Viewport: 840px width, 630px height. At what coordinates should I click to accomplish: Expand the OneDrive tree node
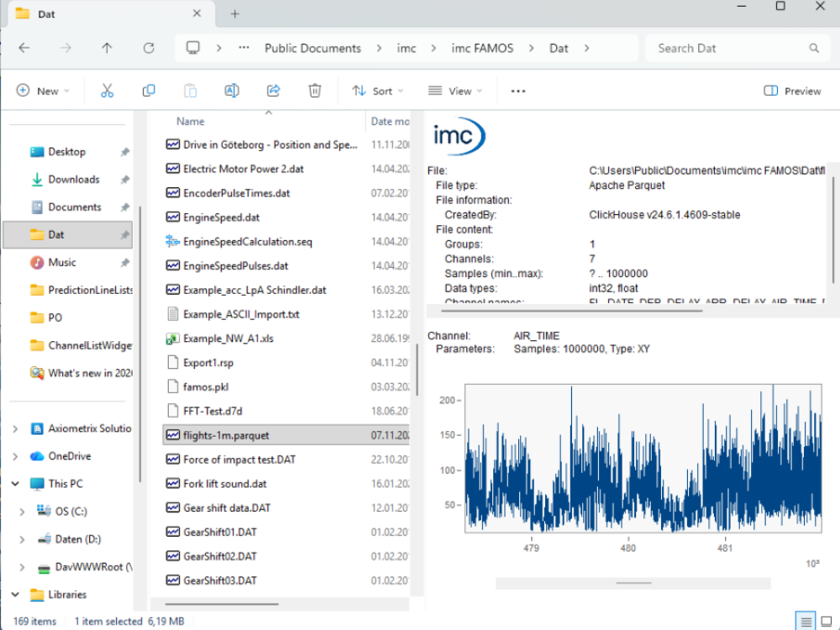click(x=15, y=456)
